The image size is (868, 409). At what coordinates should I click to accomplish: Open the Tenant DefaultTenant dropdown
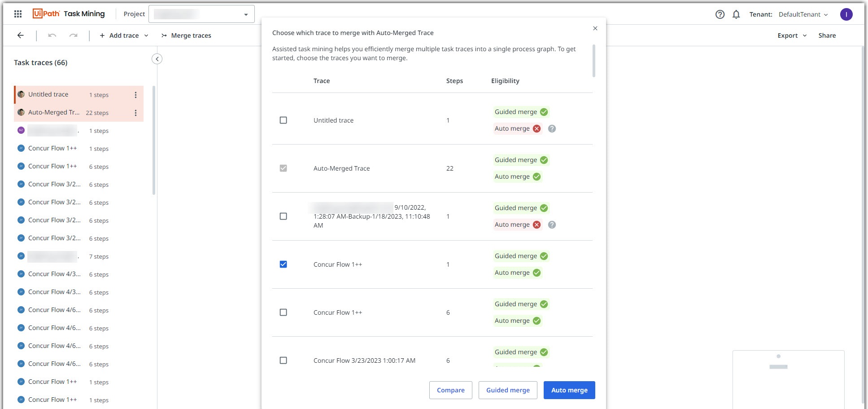tap(803, 14)
